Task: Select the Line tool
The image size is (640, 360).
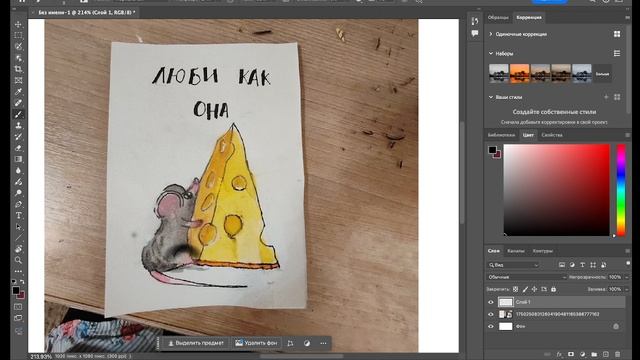Action: pos(18,238)
